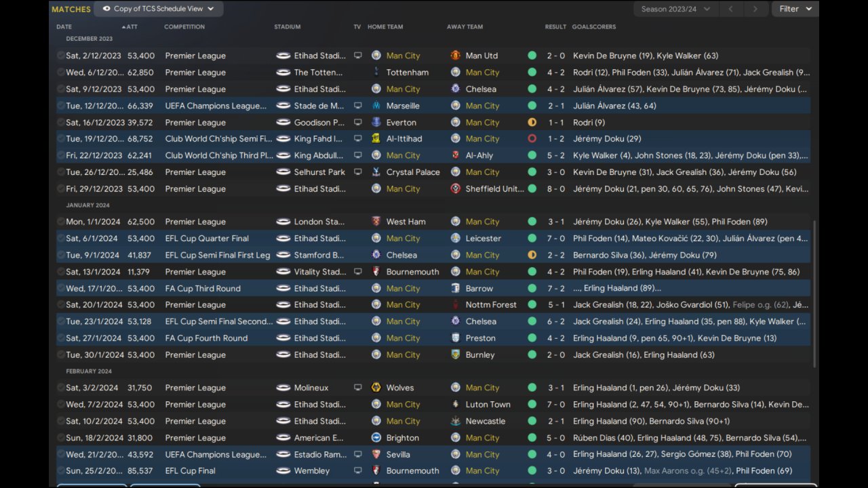Click the Brighton club badge
Screen dimensions: 868x488
pyautogui.click(x=376, y=438)
